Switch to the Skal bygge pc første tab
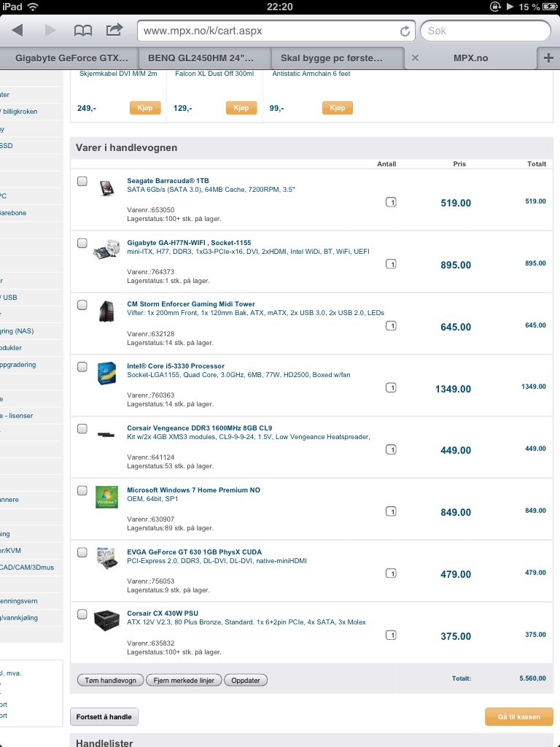This screenshot has width=560, height=747. [x=337, y=58]
